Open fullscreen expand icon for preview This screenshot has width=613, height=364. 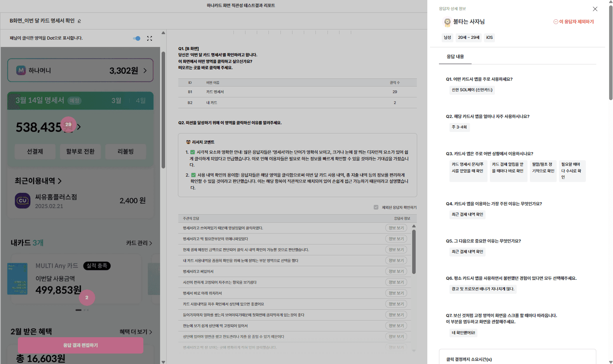[150, 38]
